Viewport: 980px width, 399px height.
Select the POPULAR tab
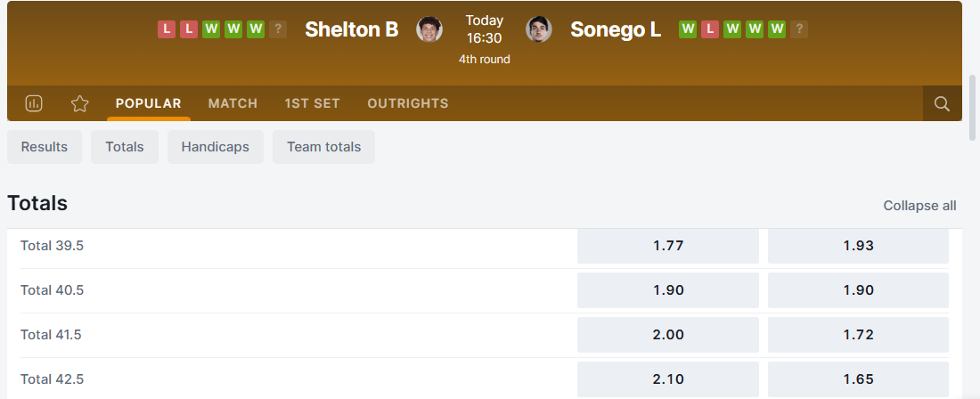tap(148, 103)
